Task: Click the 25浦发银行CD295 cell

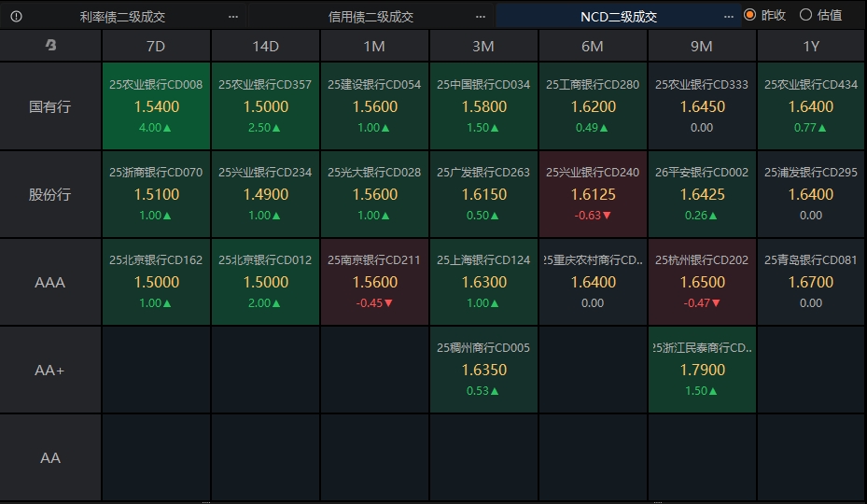Action: (x=811, y=194)
